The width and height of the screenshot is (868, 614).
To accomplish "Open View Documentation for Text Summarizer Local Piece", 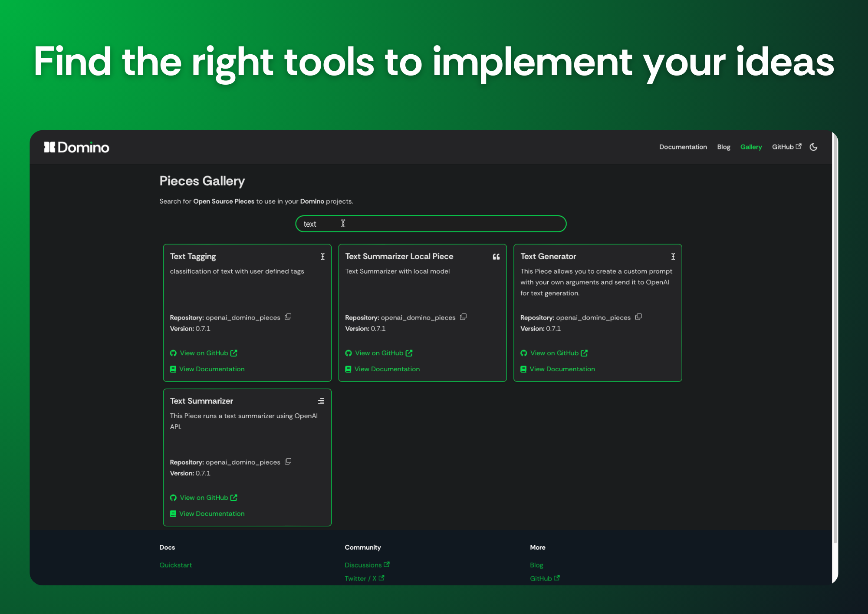I will 387,369.
